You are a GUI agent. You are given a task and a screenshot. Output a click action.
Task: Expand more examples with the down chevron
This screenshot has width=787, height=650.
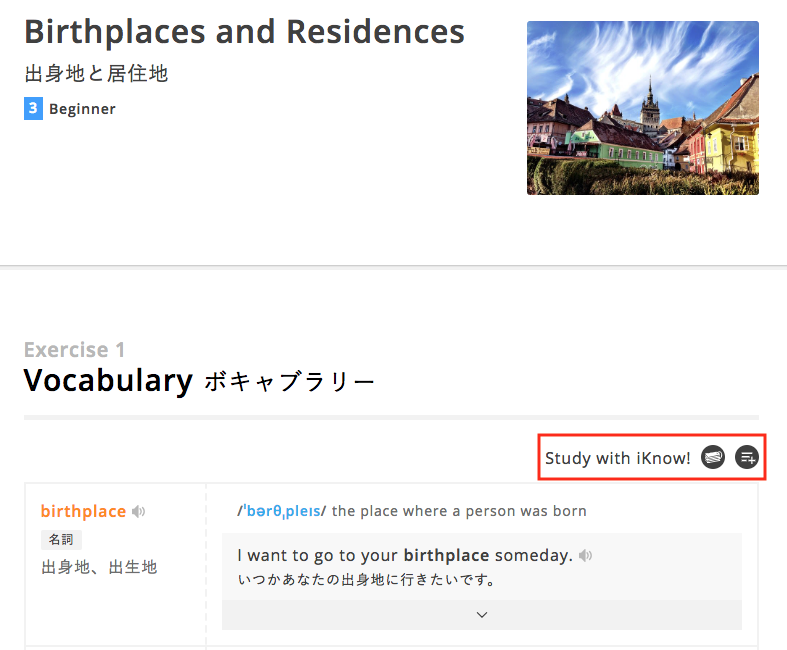[482, 615]
